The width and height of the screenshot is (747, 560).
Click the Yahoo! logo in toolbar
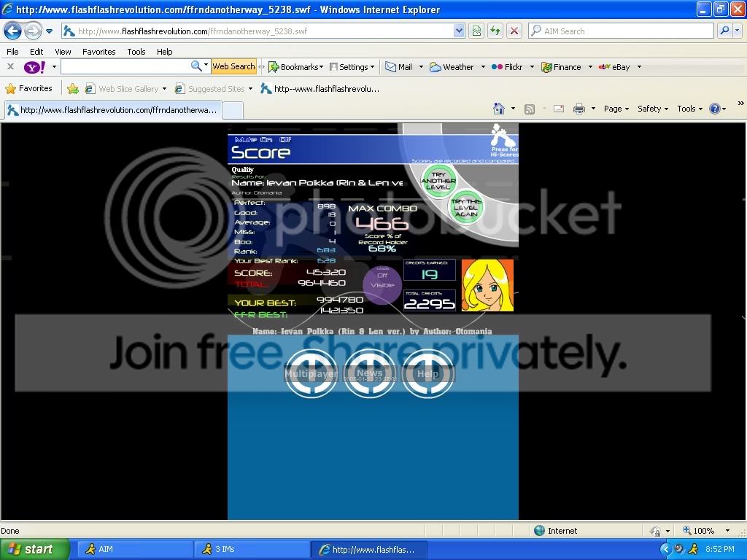(x=34, y=67)
